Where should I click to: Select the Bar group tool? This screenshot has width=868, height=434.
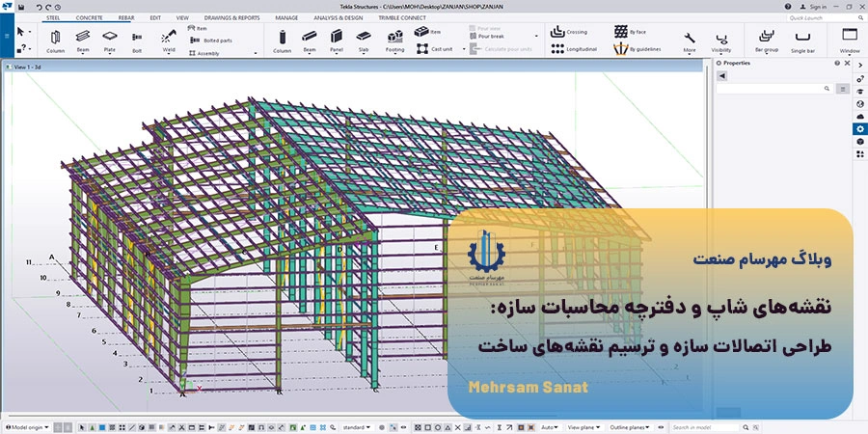(767, 41)
